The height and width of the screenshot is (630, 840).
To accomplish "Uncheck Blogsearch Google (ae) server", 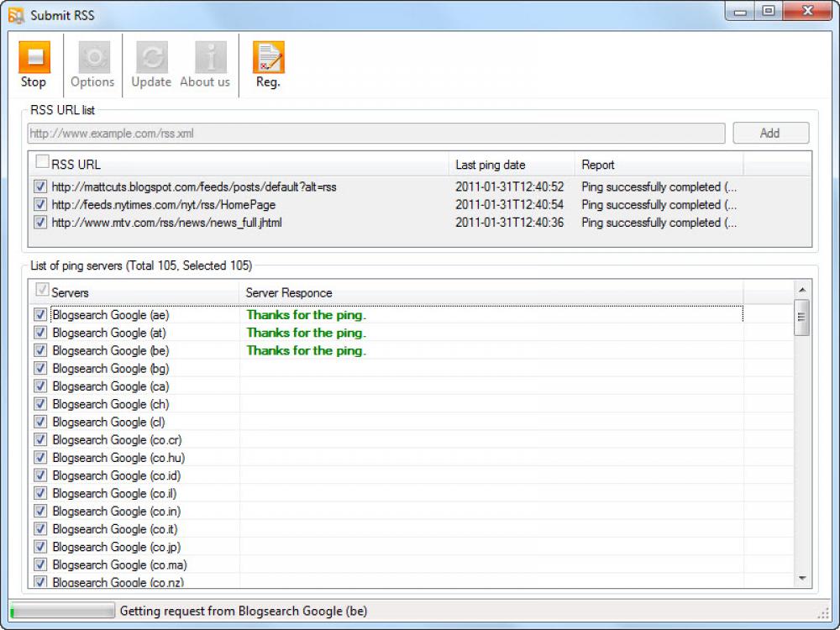I will tap(39, 315).
